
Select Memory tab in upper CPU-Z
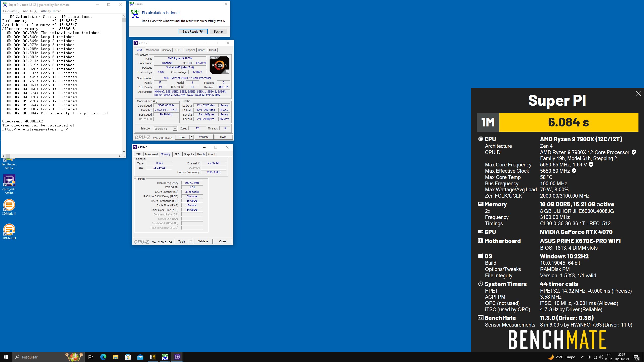[166, 50]
